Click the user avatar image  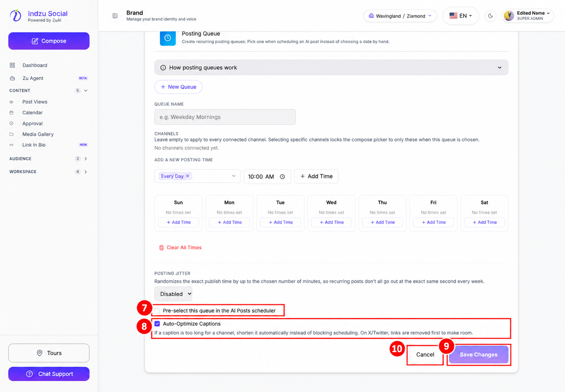click(509, 16)
